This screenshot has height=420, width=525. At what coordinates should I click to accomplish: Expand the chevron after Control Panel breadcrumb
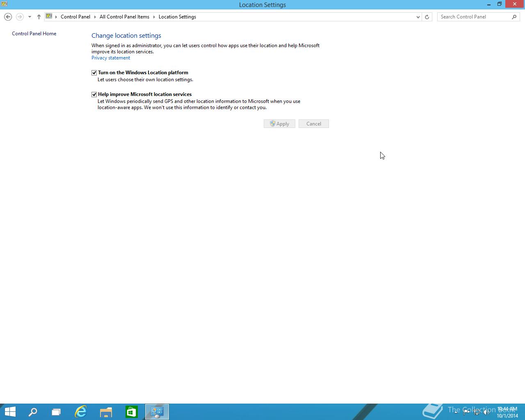pos(95,17)
